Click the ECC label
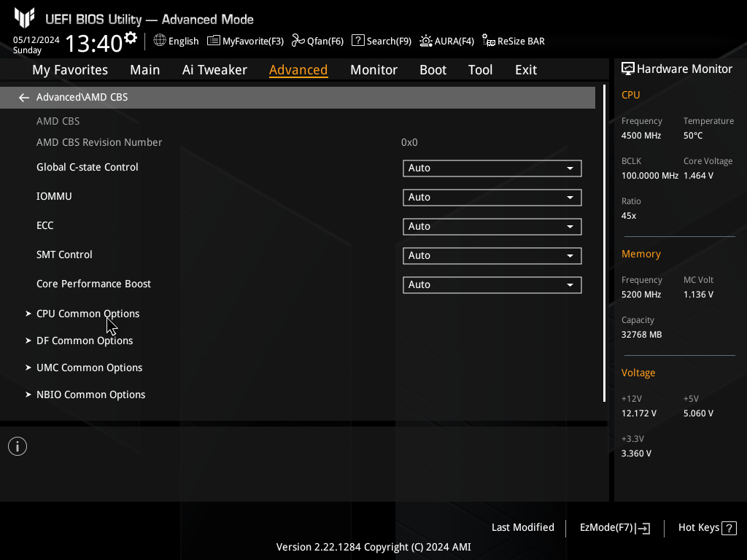This screenshot has width=747, height=560. 44,225
